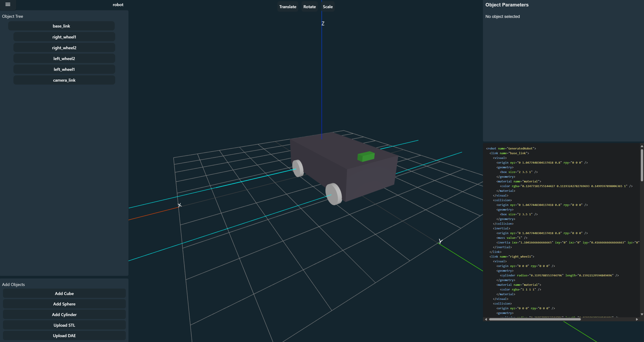Select right_wheel2 in Object Tree
644x342 pixels.
(64, 48)
